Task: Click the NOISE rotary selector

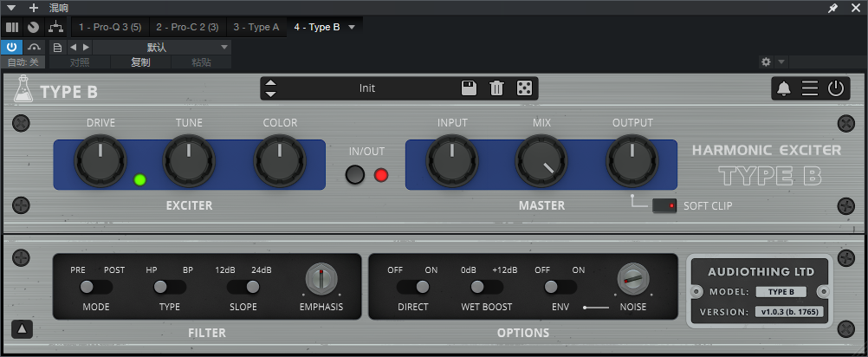Action: pos(633,279)
